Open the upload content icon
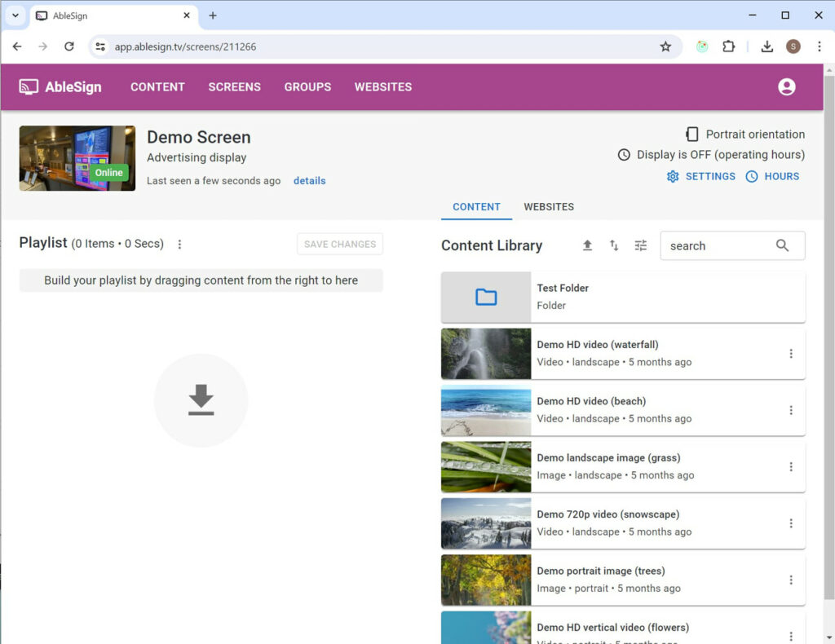The width and height of the screenshot is (835, 644). click(x=588, y=245)
